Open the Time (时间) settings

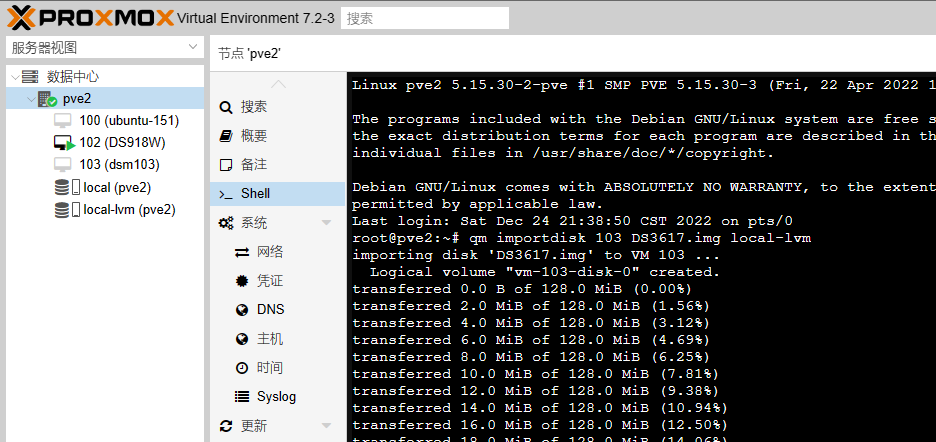tap(278, 367)
